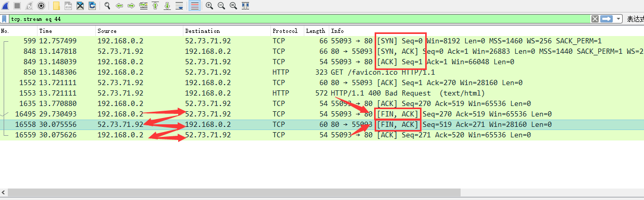The image size is (644, 200).
Task: Select packet number 599
Action: pyautogui.click(x=322, y=40)
